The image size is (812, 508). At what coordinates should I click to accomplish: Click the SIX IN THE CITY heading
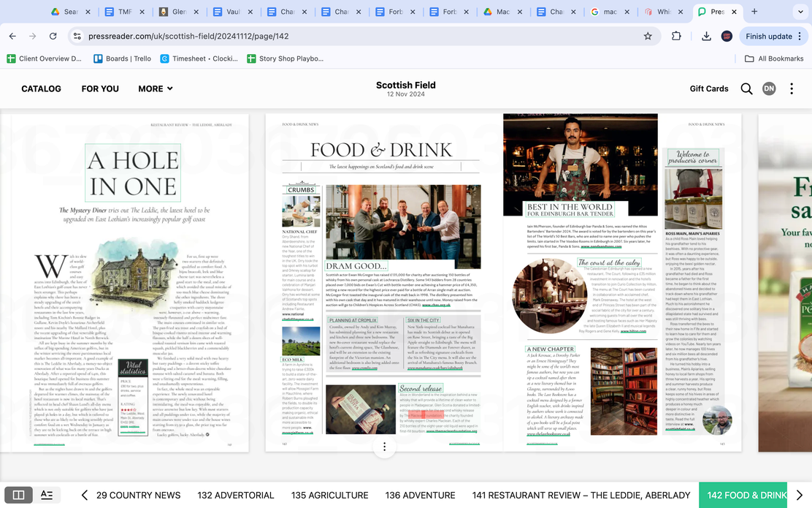423,320
